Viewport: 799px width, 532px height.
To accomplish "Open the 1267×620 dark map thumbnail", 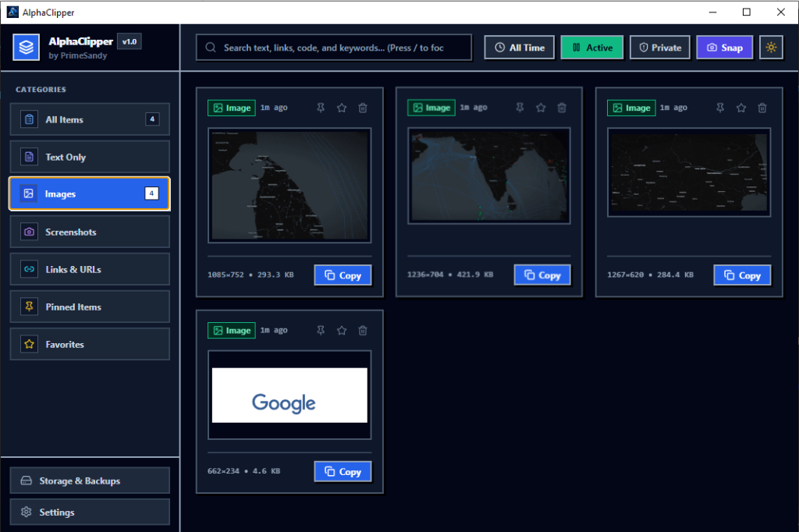I will coord(689,172).
